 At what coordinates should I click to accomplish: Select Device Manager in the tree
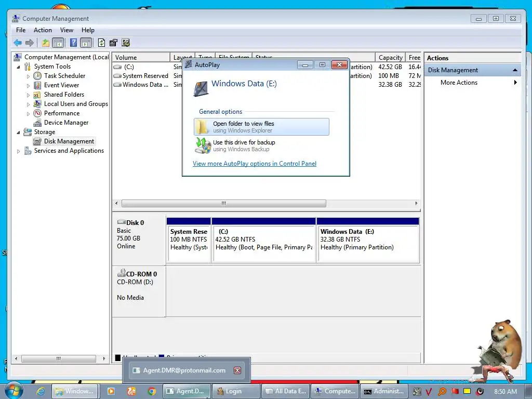66,123
